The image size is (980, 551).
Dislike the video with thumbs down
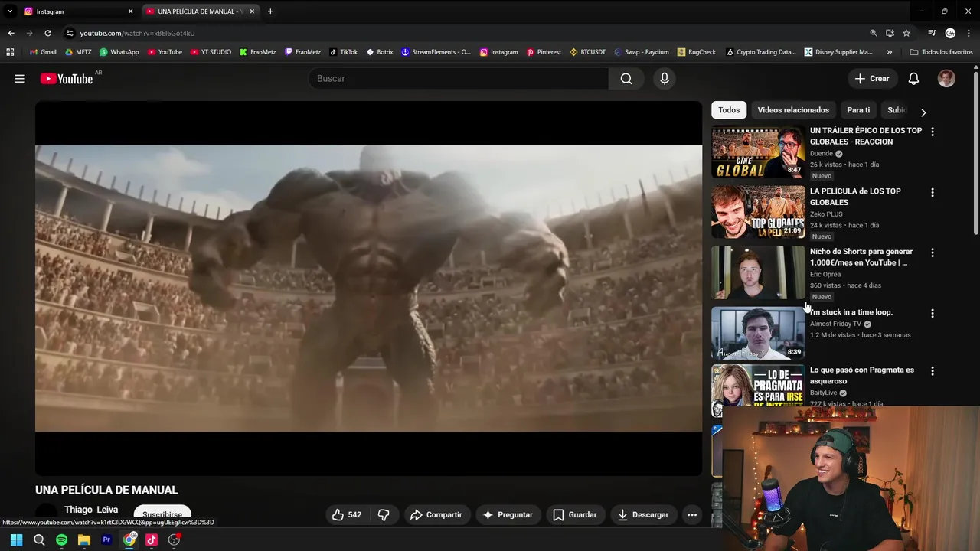(384, 515)
